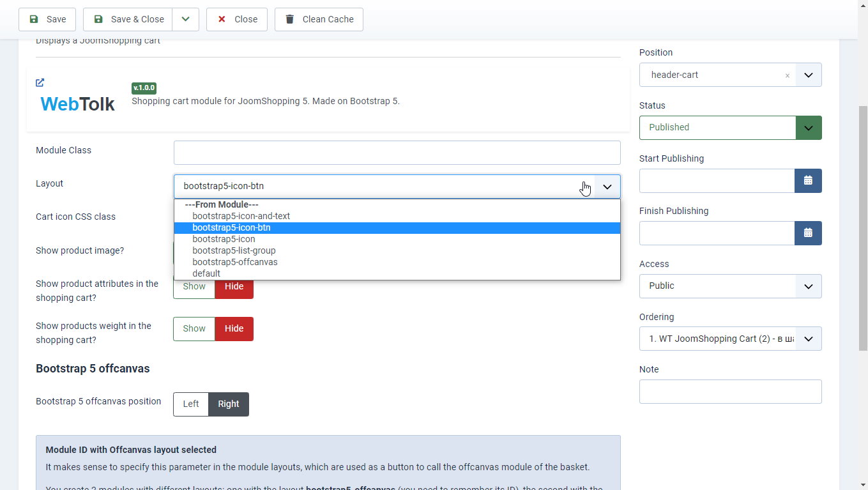Set offcanvas position to Left
The height and width of the screenshot is (490, 868).
coord(191,404)
